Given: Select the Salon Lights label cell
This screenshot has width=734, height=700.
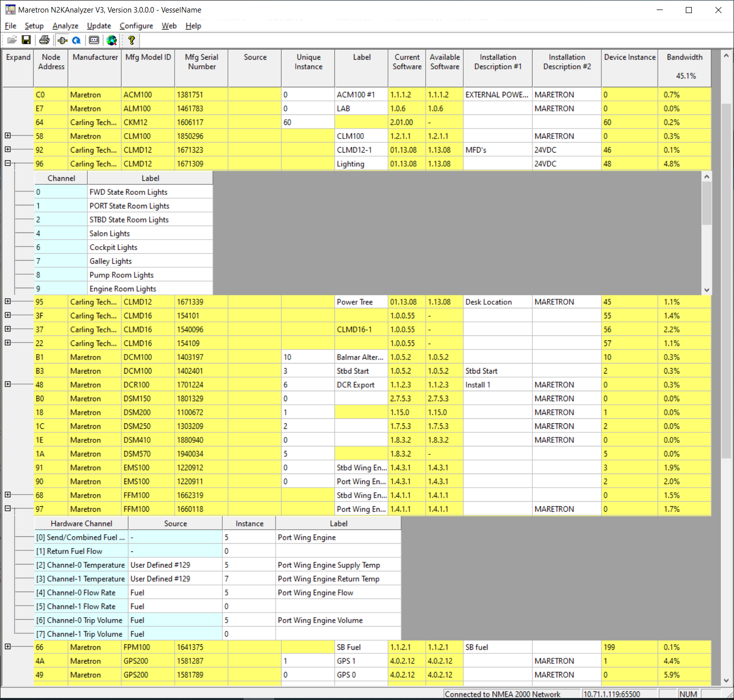Looking at the screenshot, I should click(x=150, y=234).
